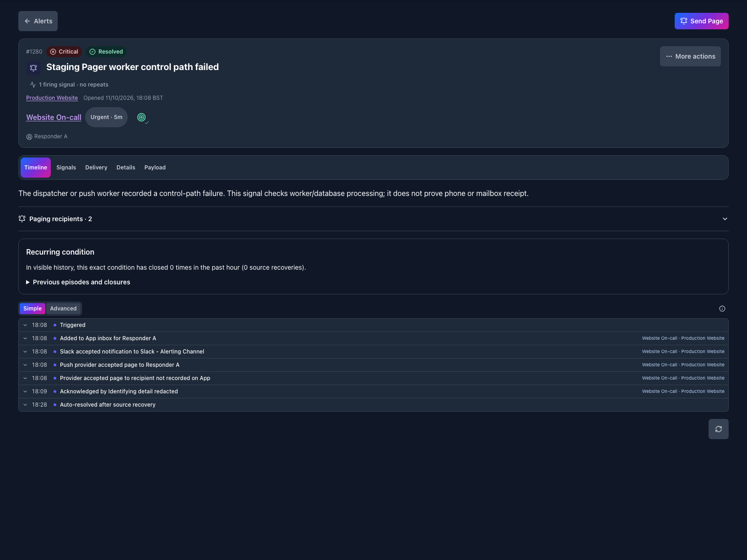Click the firing signal pulse icon
Screen dimensions: 747x560
[x=33, y=85]
